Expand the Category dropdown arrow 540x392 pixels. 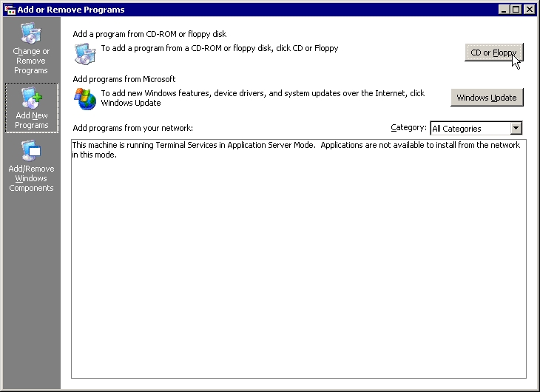click(x=516, y=129)
